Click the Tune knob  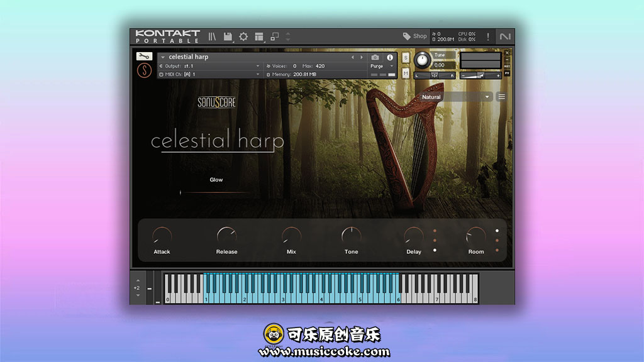tap(422, 60)
